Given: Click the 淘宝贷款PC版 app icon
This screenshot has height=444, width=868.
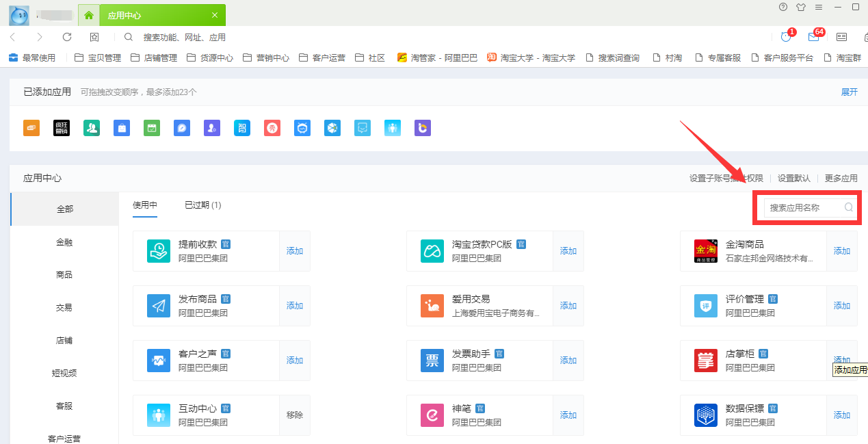Looking at the screenshot, I should (x=432, y=251).
